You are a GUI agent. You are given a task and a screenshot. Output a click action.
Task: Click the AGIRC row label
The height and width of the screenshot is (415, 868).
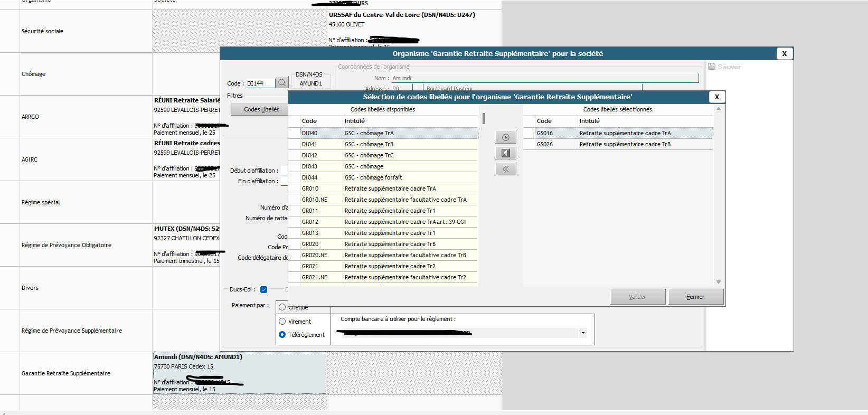tap(30, 159)
